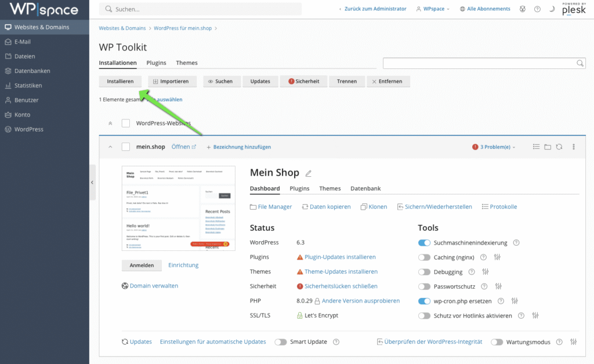Screen dimensions: 594x364
Task: Click the Suchen search field at top
Action: pyautogui.click(x=200, y=9)
